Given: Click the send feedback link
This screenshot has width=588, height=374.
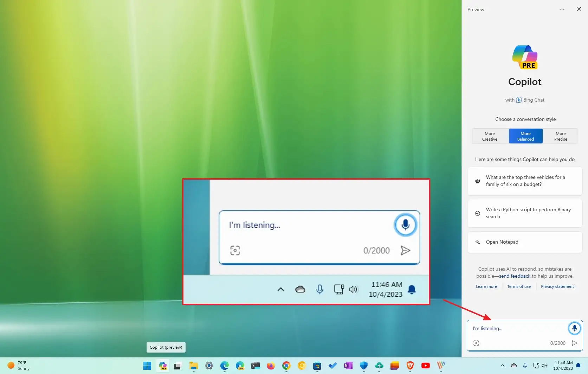Looking at the screenshot, I should point(515,276).
